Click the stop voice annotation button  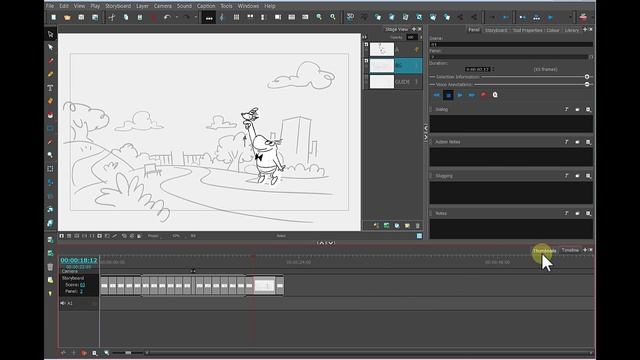point(448,95)
